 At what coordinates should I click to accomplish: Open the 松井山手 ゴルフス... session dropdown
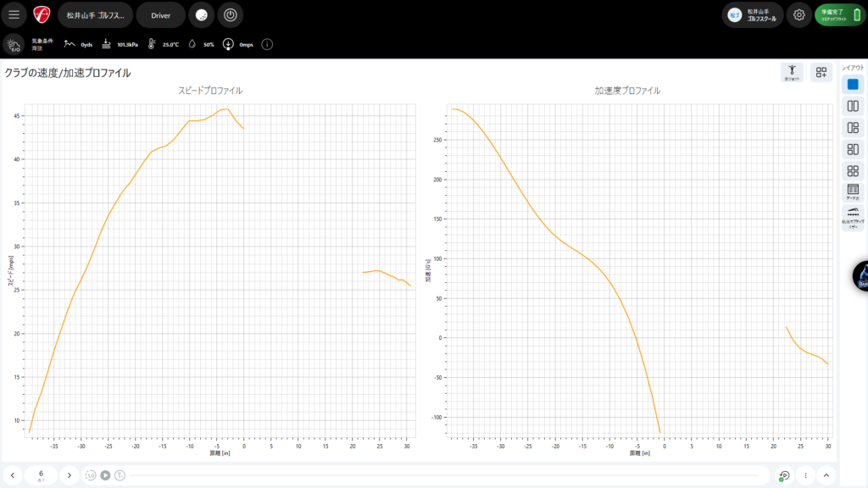(95, 15)
